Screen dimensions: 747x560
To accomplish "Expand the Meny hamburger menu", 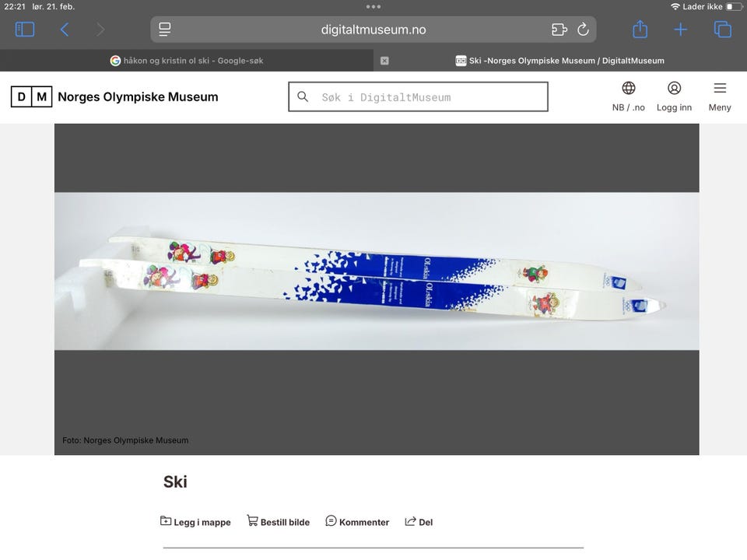I will click(720, 96).
